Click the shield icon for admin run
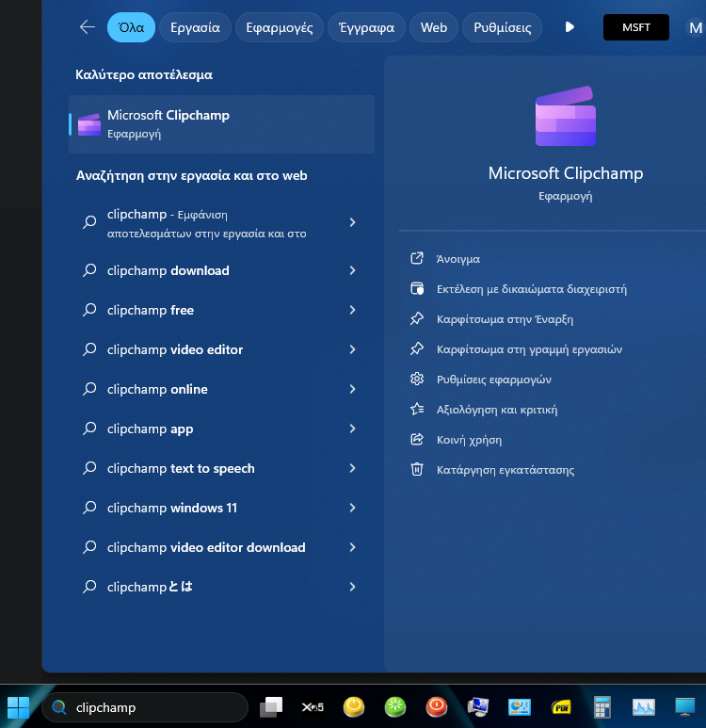Image resolution: width=706 pixels, height=728 pixels. coord(417,288)
